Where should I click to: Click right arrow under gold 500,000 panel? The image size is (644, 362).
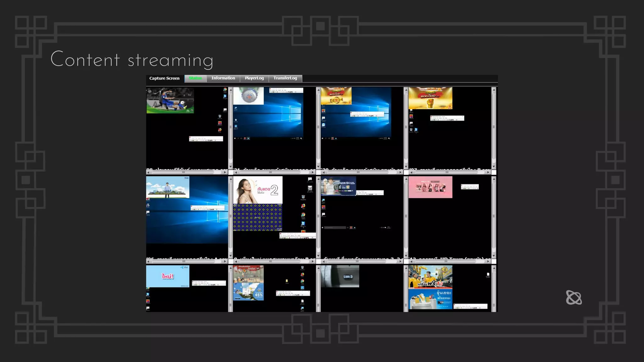[400, 172]
